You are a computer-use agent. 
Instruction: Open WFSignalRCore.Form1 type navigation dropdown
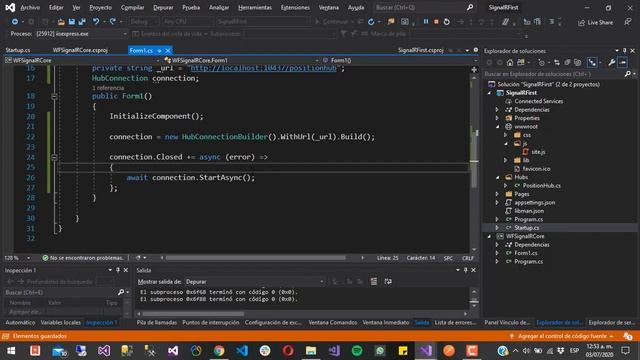pos(317,60)
